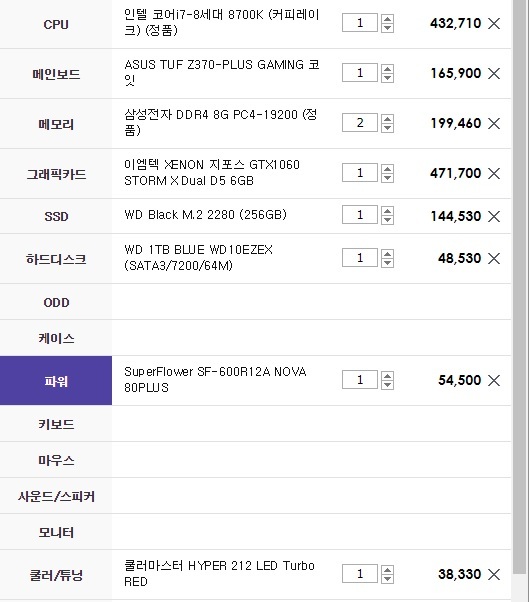Click the memory quantity field showing 2
529x602 pixels.
click(x=360, y=123)
